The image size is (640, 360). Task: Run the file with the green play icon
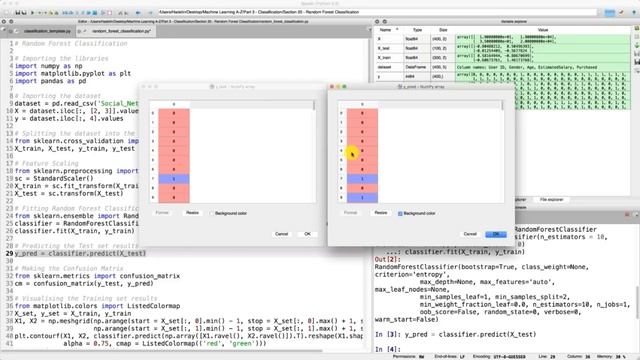[x=33, y=13]
